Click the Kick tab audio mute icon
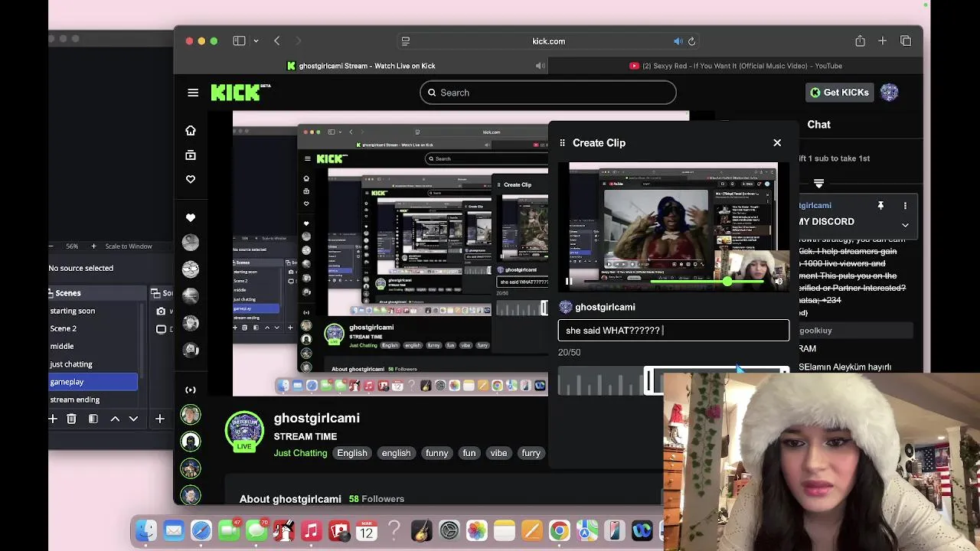 tap(541, 66)
